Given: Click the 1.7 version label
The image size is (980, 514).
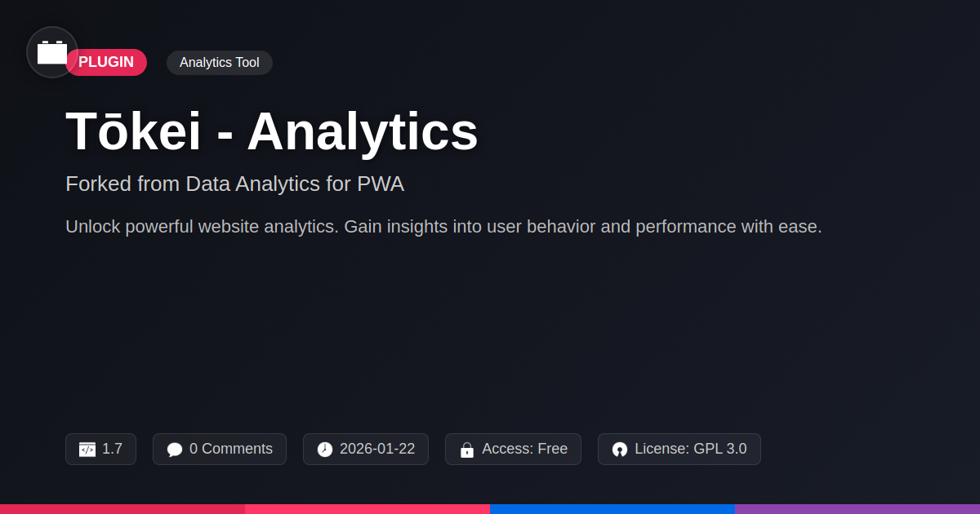Looking at the screenshot, I should coord(112,449).
